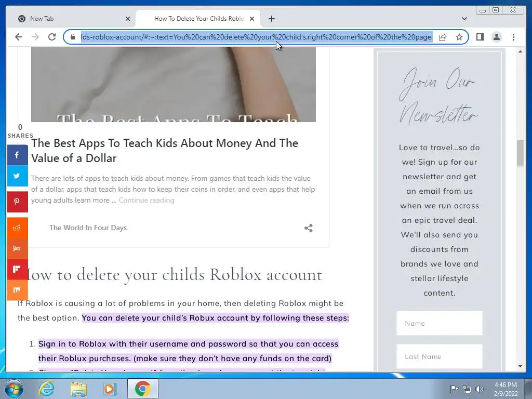Open Chrome three-dot menu
This screenshot has width=532, height=399.
click(513, 37)
